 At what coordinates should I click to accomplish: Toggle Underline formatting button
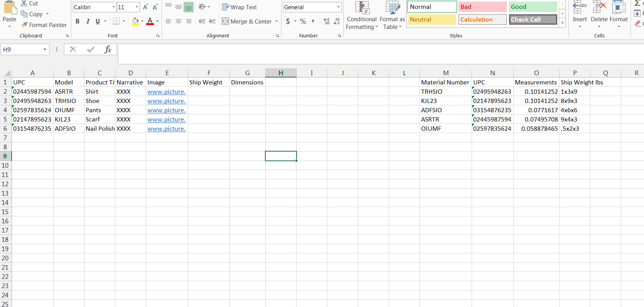click(98, 21)
